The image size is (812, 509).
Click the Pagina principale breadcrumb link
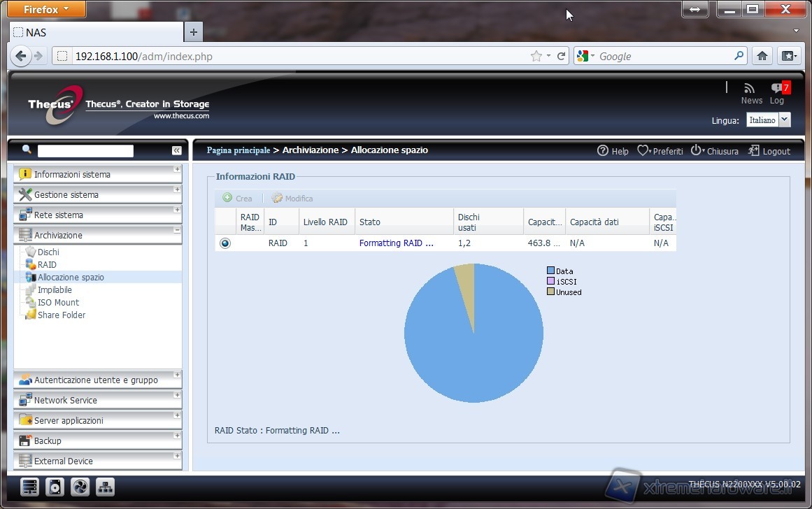(238, 150)
